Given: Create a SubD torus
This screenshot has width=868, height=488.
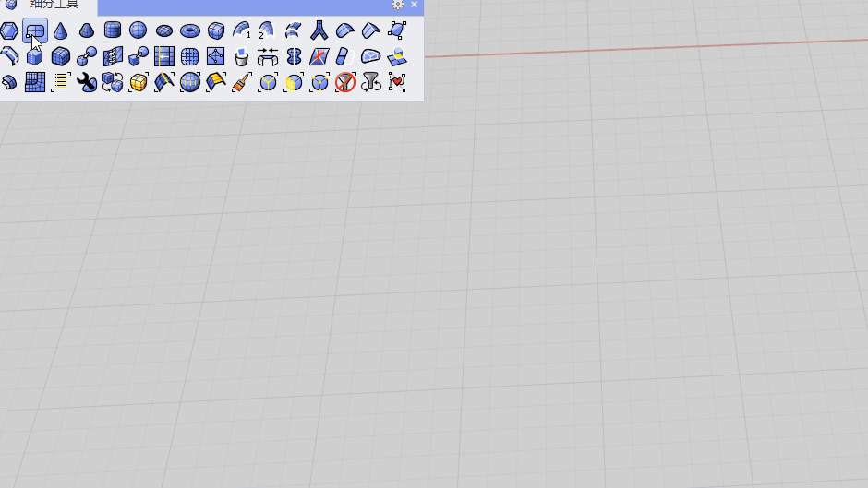Looking at the screenshot, I should (x=190, y=30).
